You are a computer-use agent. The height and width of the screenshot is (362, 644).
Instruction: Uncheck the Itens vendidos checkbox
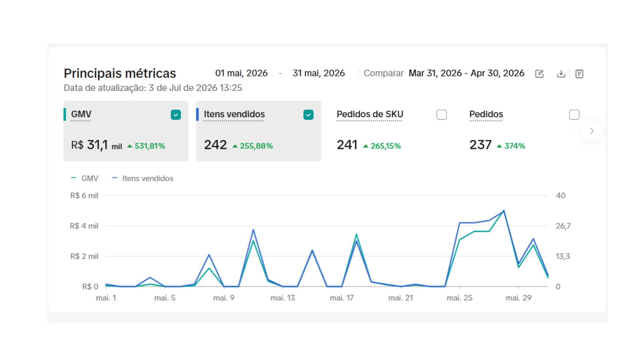308,115
